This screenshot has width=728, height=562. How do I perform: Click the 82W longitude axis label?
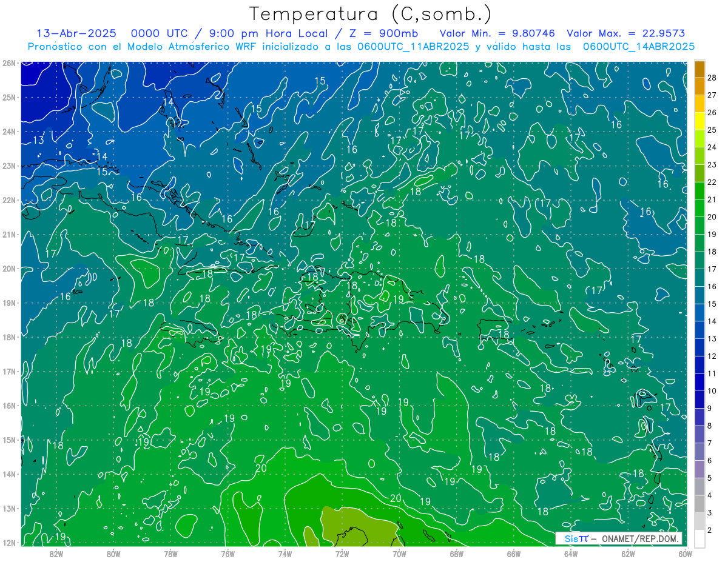(x=56, y=554)
